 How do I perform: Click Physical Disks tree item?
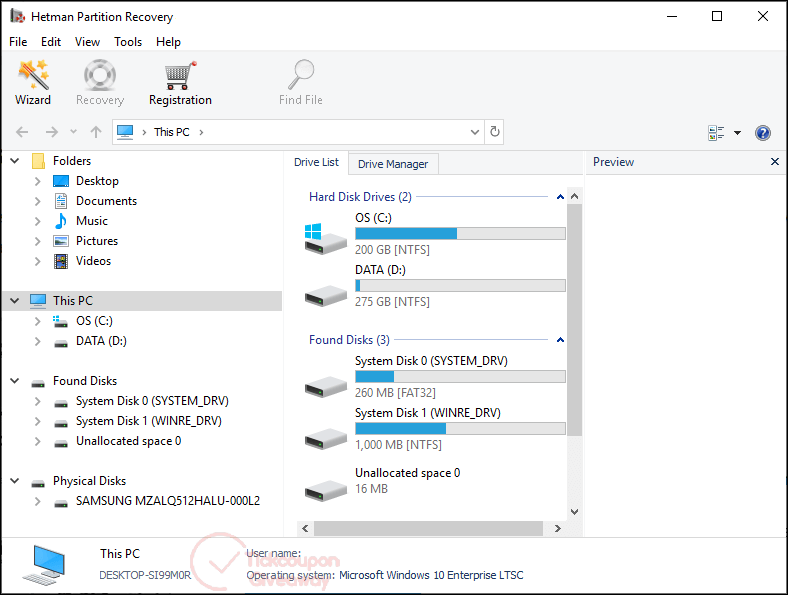[x=89, y=481]
